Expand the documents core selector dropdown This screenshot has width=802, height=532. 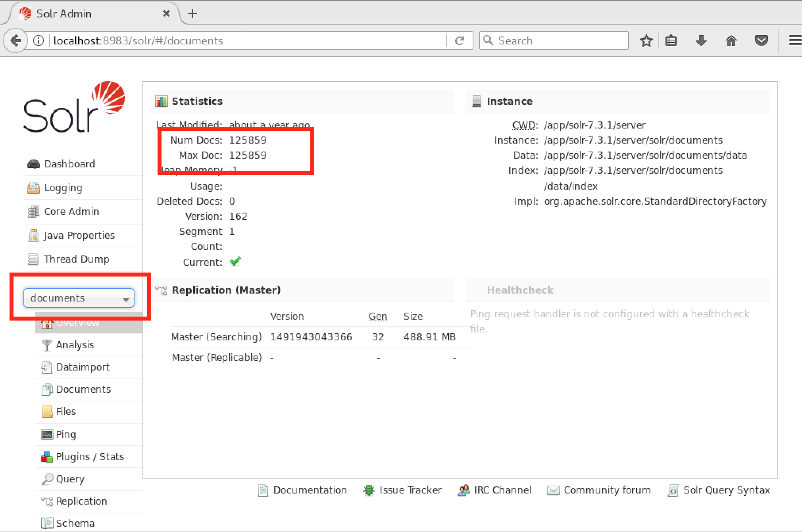click(x=79, y=298)
